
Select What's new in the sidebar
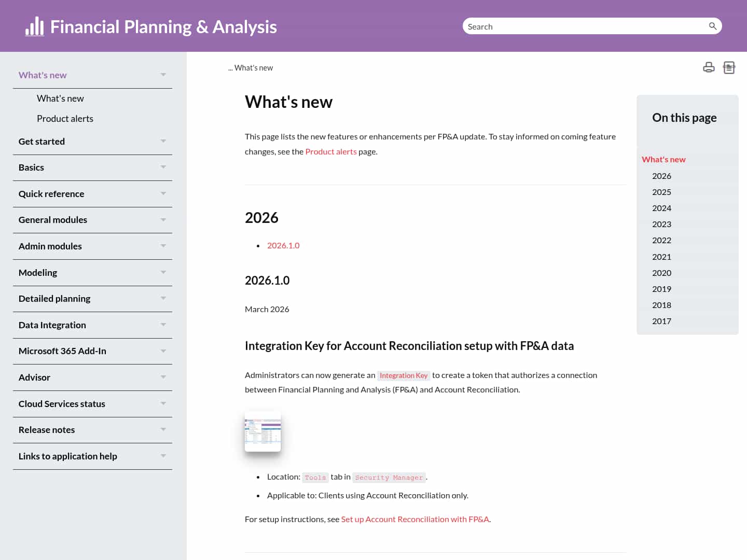click(x=60, y=98)
